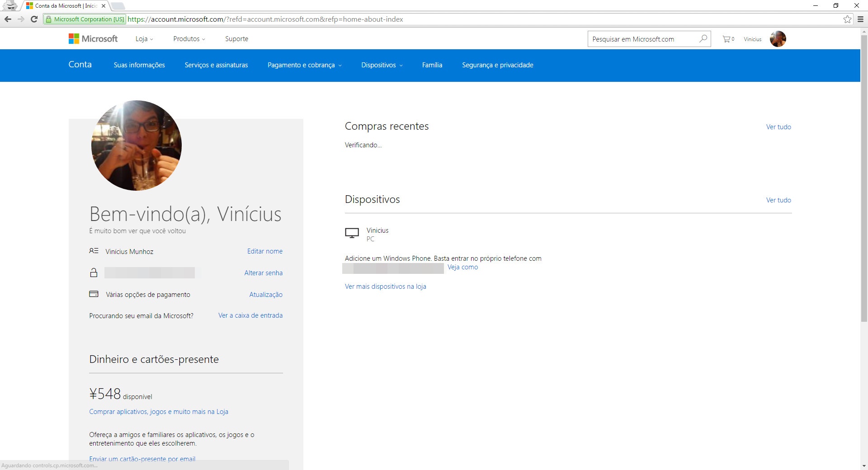Image resolution: width=868 pixels, height=470 pixels.
Task: Click Enviar um cartão-presente por email
Action: point(142,459)
